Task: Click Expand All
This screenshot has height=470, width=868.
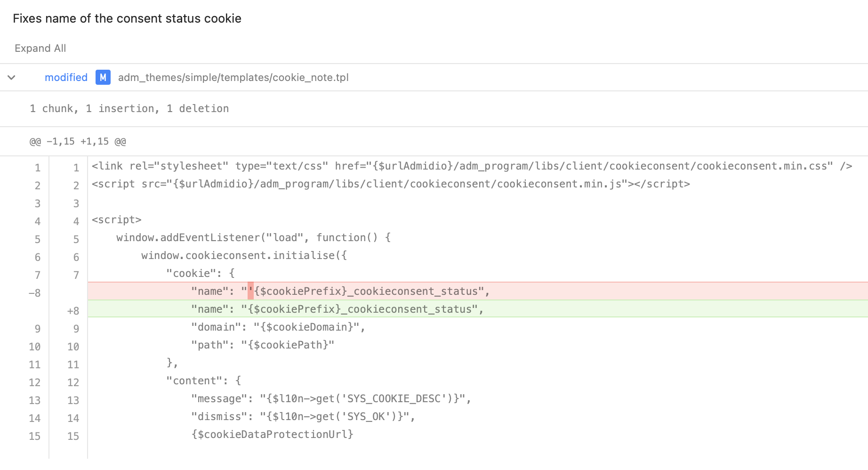Action: pos(40,48)
